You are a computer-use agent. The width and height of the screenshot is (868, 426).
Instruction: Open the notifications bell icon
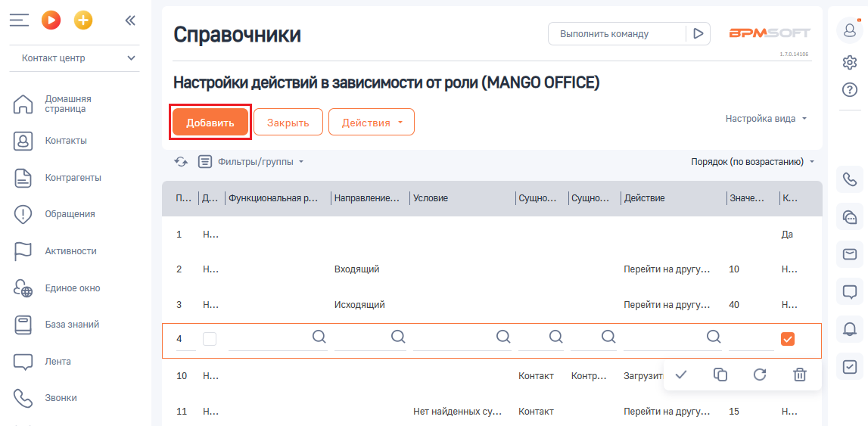849,329
